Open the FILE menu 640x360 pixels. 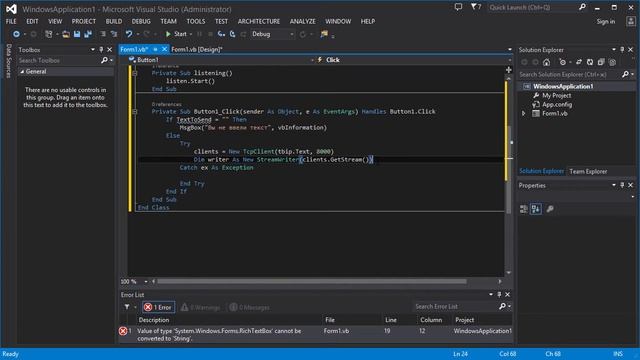[11, 21]
